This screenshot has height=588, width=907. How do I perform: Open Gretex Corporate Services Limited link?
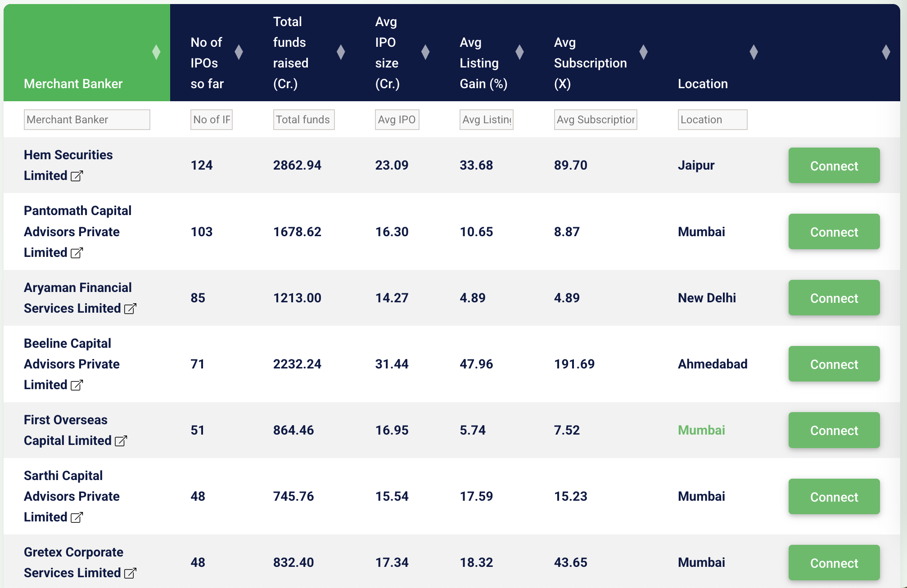[x=73, y=562]
